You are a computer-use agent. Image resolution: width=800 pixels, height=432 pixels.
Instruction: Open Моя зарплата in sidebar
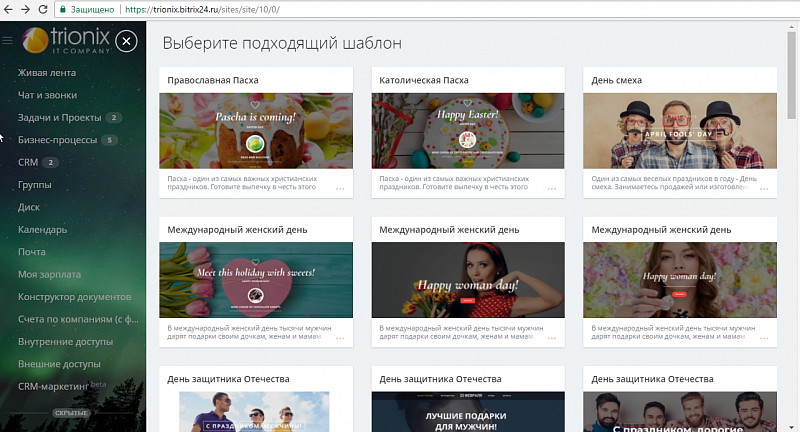tap(49, 274)
